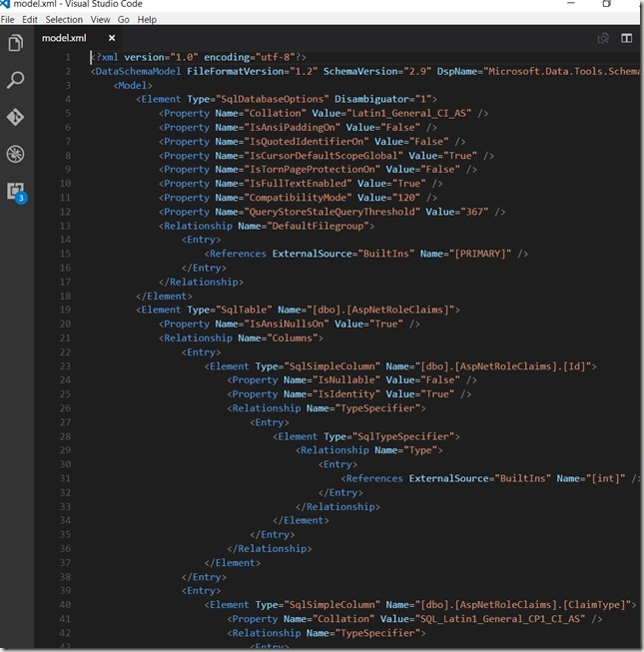Open the Edit menu
The image size is (644, 652).
click(x=30, y=20)
